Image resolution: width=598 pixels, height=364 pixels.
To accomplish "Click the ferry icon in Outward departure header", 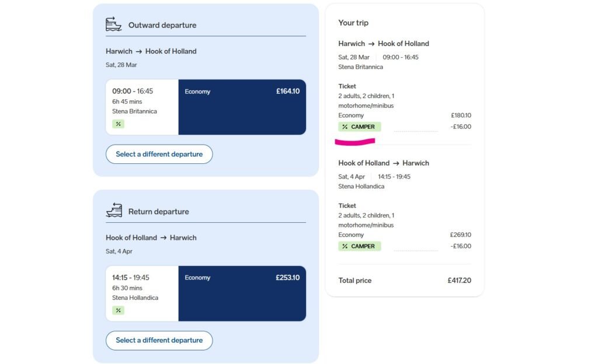I will coord(113,24).
